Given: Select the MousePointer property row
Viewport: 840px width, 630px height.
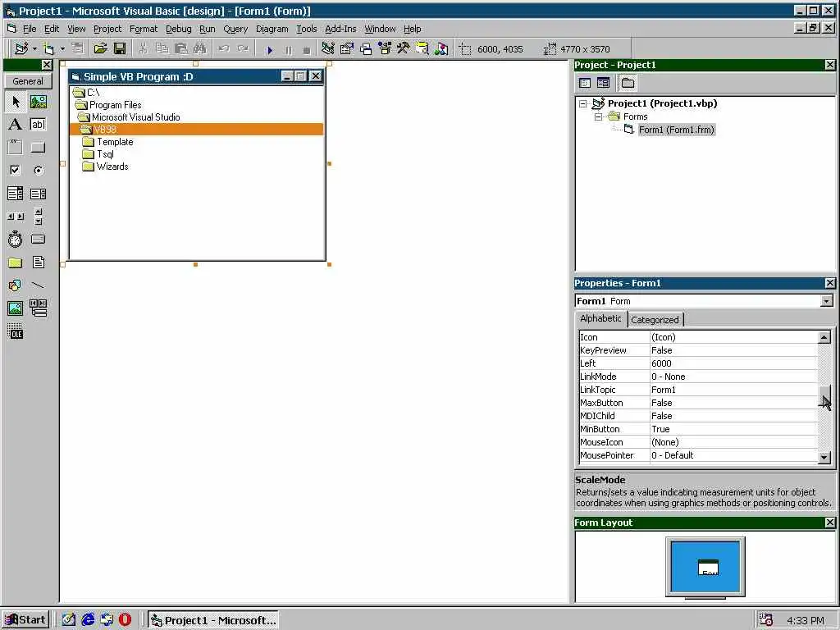Looking at the screenshot, I should (698, 455).
